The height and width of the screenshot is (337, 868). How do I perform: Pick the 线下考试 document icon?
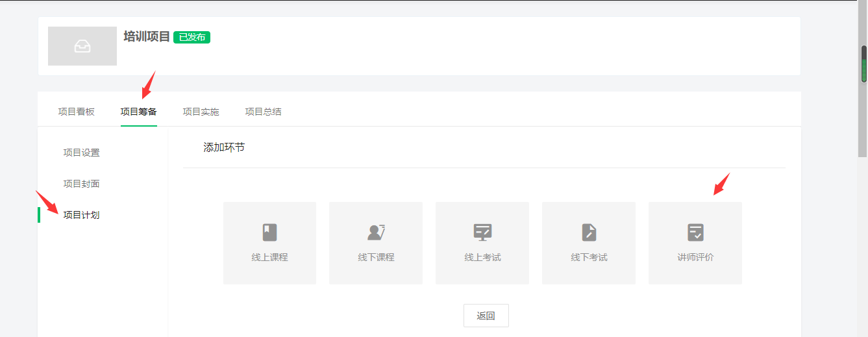coord(589,232)
